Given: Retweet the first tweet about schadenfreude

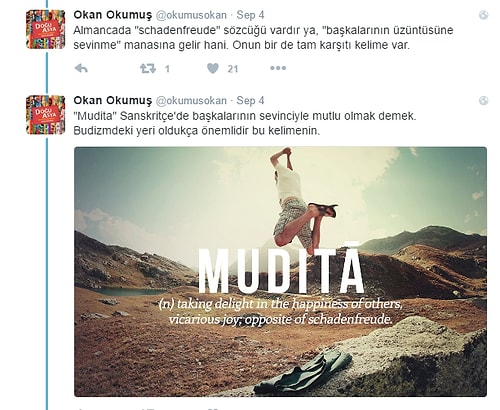Looking at the screenshot, I should pyautogui.click(x=148, y=68).
